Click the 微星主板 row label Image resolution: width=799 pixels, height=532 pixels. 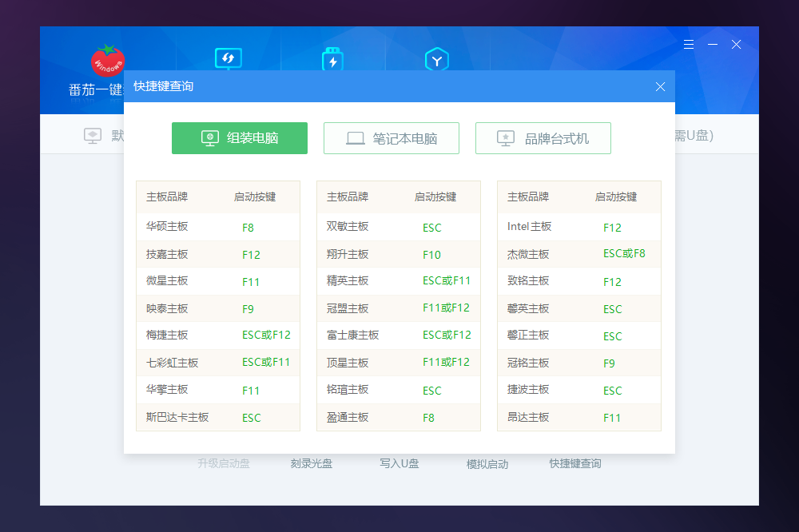click(x=167, y=281)
